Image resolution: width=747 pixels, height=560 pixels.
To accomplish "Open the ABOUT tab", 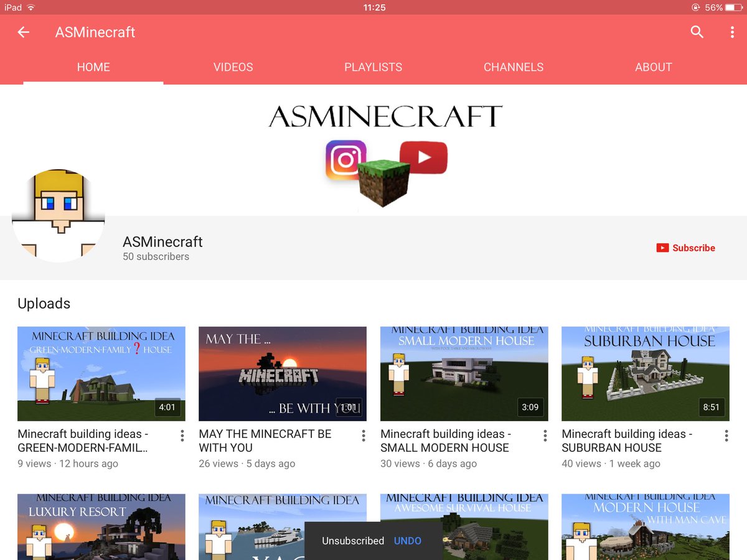I will pos(654,67).
